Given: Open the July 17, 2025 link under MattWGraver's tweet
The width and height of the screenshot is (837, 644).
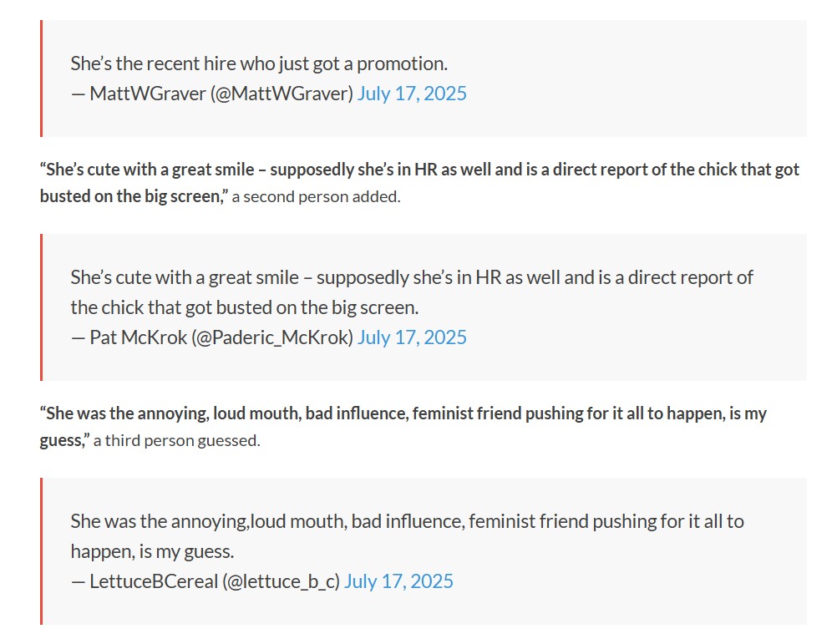Looking at the screenshot, I should [x=412, y=94].
